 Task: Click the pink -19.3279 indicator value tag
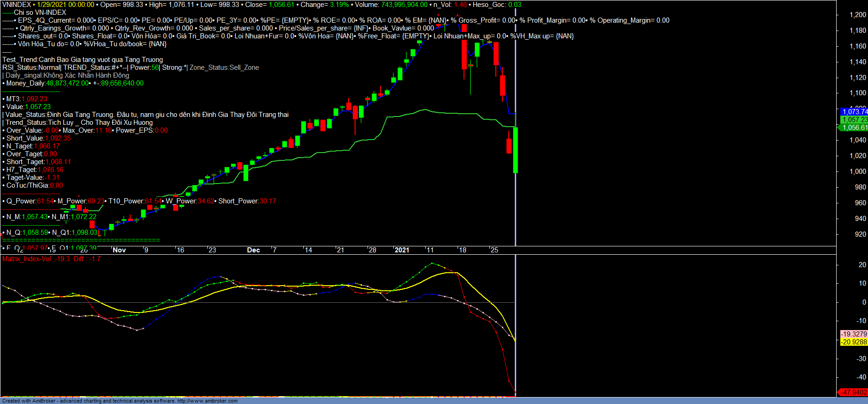tap(854, 334)
